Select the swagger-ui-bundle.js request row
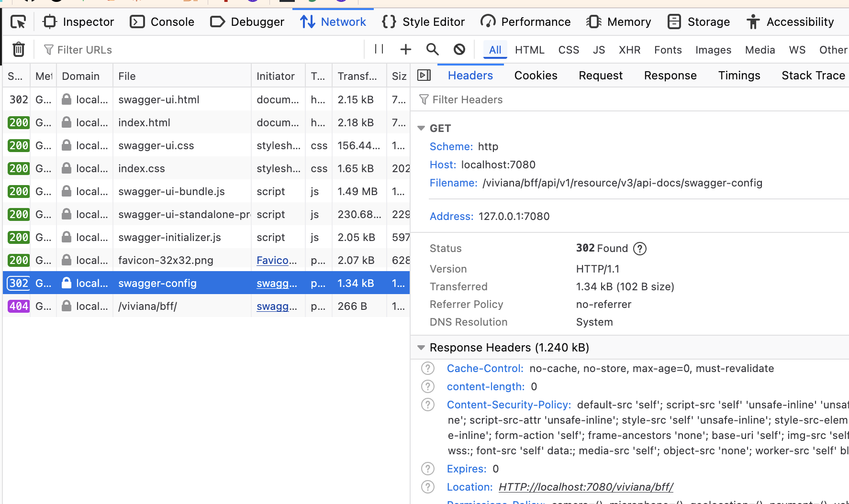 pos(206,191)
